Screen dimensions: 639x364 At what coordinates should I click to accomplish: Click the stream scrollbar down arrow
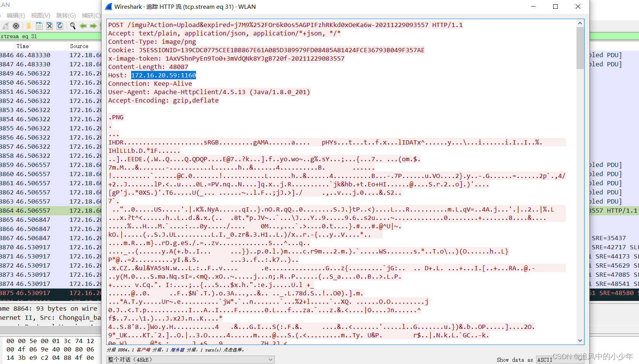pyautogui.click(x=580, y=340)
